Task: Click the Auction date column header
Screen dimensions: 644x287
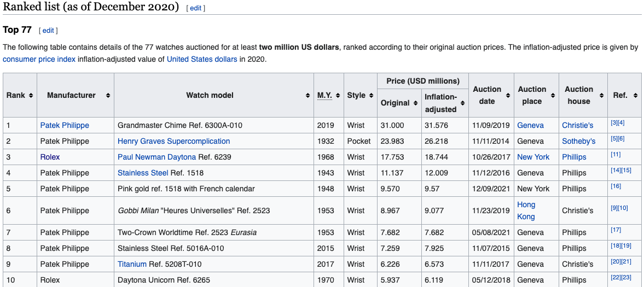Action: pyautogui.click(x=487, y=95)
